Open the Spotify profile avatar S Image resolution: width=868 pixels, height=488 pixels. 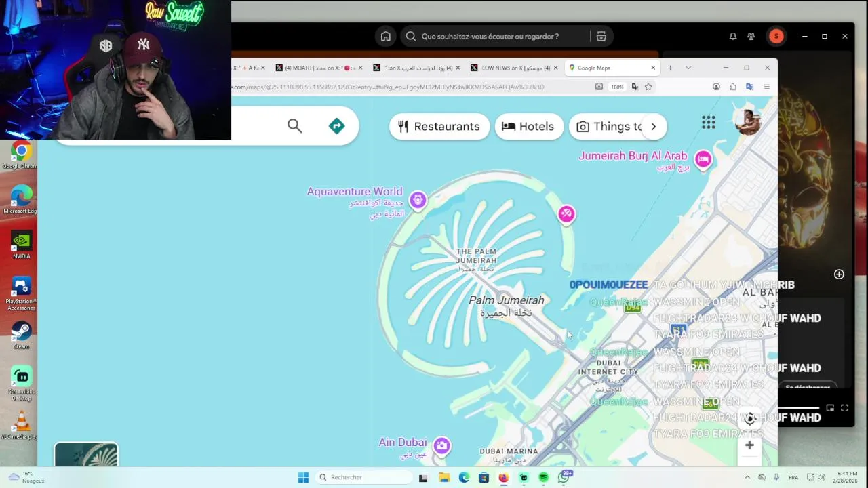pyautogui.click(x=776, y=37)
